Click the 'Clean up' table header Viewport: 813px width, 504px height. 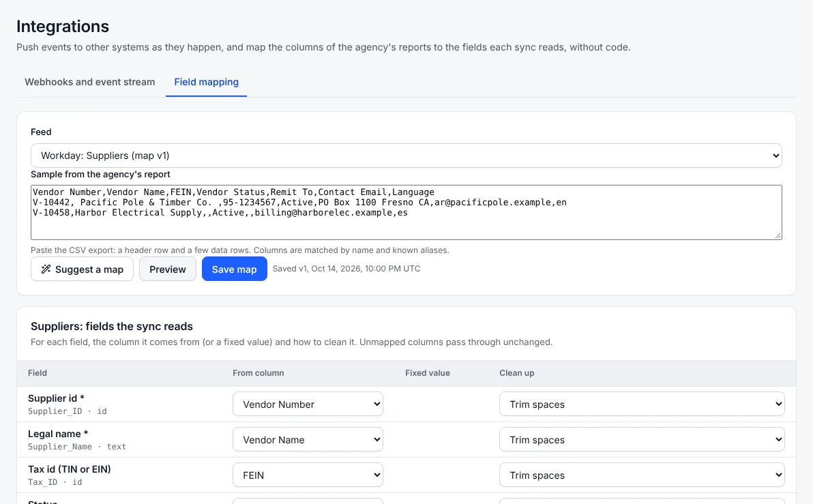tap(516, 373)
